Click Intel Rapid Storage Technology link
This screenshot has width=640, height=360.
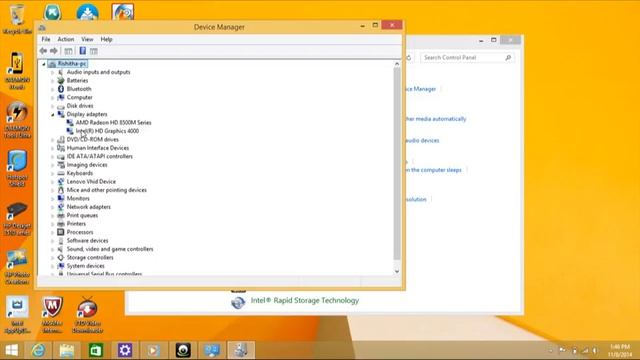(304, 300)
